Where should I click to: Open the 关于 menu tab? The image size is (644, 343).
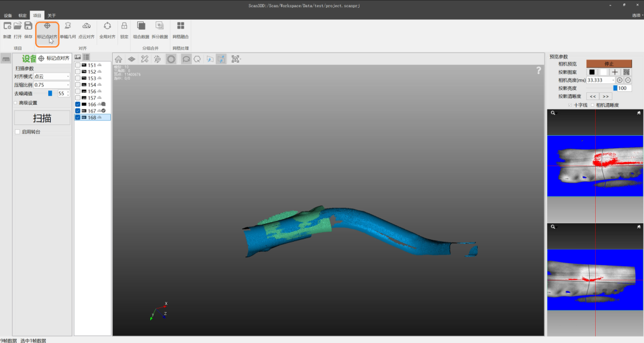pyautogui.click(x=51, y=15)
